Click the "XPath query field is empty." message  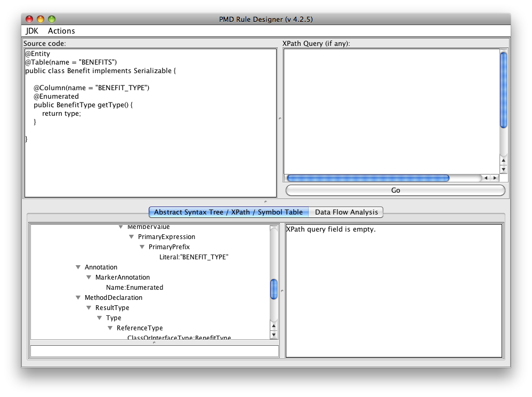click(x=331, y=229)
